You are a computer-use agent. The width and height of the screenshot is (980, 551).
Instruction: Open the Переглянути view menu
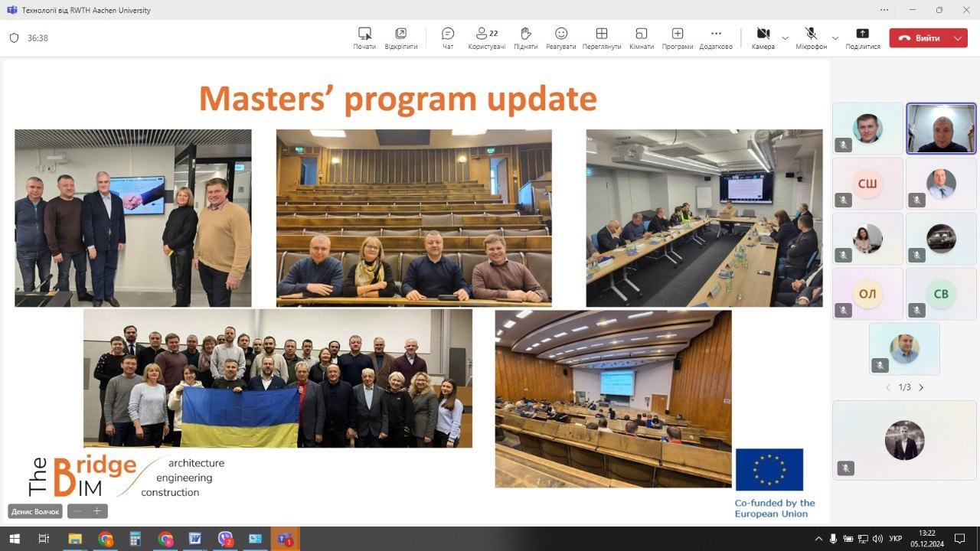coord(602,38)
